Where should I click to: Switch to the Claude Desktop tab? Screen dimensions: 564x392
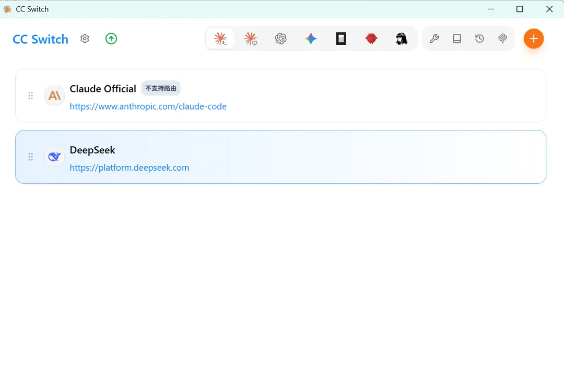(250, 39)
